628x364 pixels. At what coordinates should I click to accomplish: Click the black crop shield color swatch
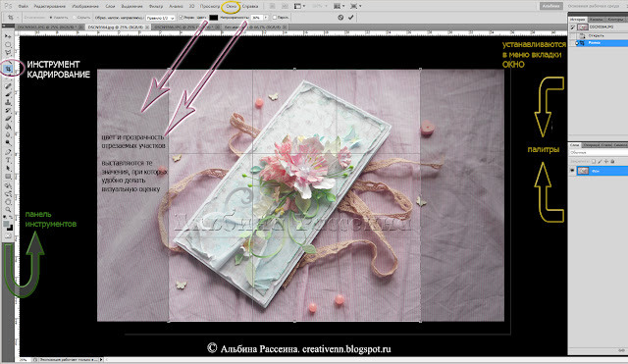[x=214, y=18]
